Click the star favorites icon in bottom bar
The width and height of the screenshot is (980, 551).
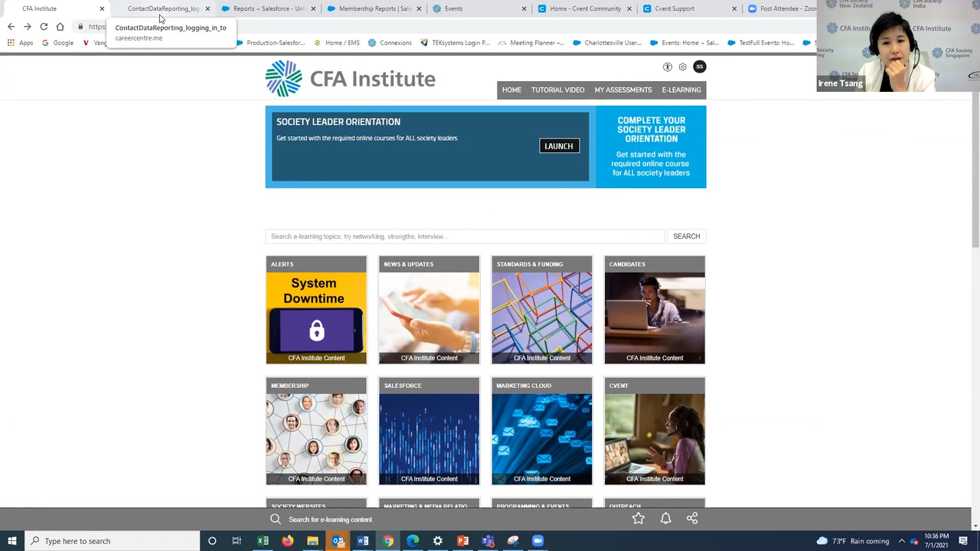pyautogui.click(x=639, y=519)
